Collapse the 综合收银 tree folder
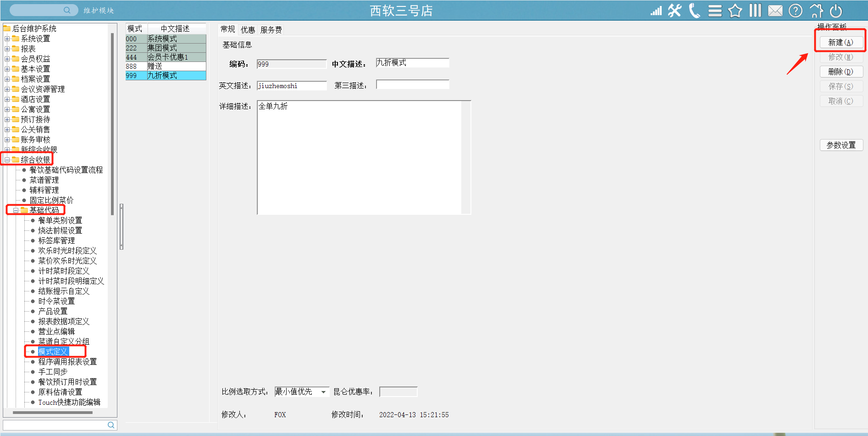 (x=7, y=160)
